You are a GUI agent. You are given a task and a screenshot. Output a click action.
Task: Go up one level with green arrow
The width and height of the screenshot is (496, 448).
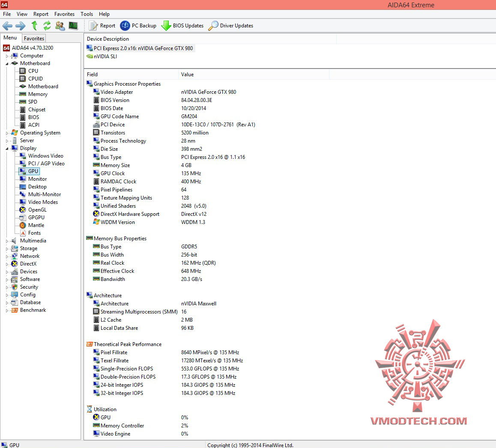click(x=34, y=25)
